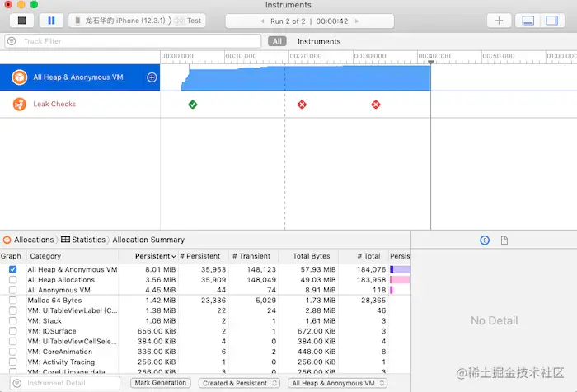
Task: Select the VM: IOSurface category row
Action: 205,331
